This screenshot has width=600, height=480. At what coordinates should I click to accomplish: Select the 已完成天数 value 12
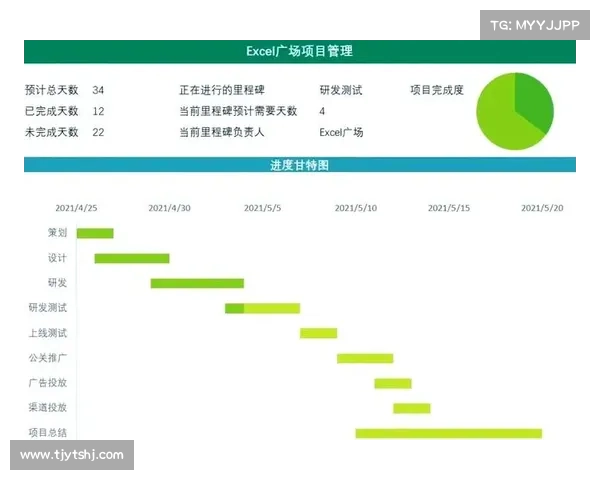coord(98,111)
